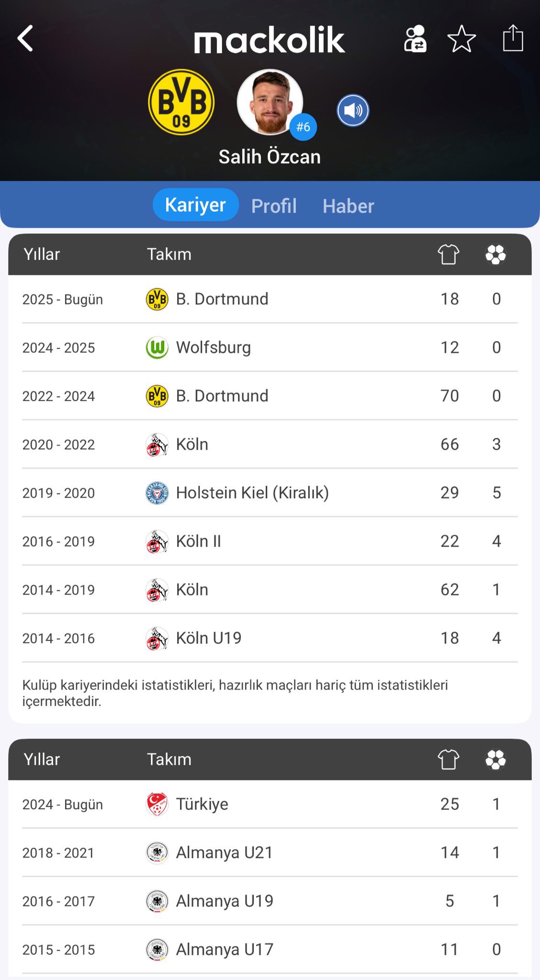The width and height of the screenshot is (540, 980).
Task: Tap the Almanya U19 federation logo
Action: 157,901
